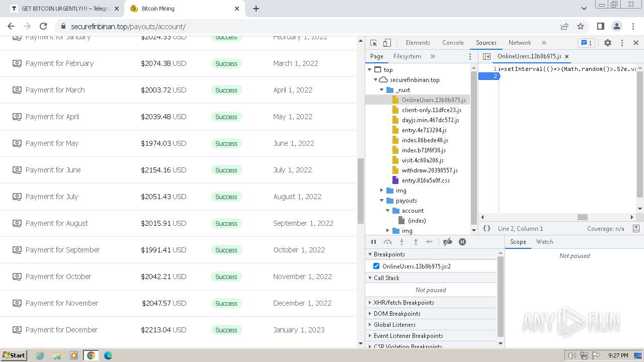
Task: Toggle pause on exceptions icon
Action: click(462, 242)
